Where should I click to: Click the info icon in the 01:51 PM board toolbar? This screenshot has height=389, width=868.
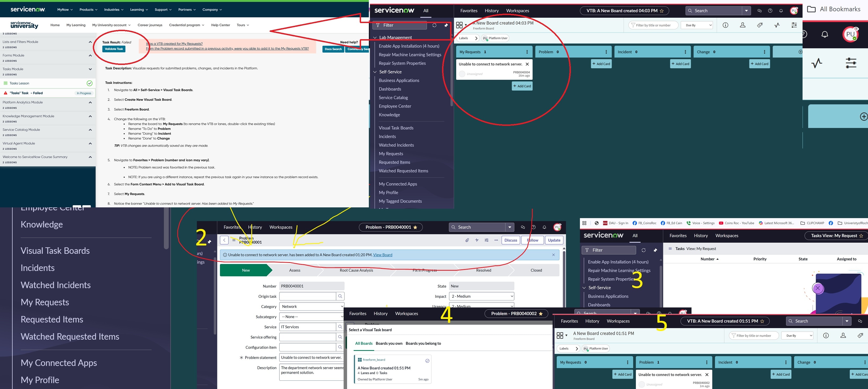826,335
